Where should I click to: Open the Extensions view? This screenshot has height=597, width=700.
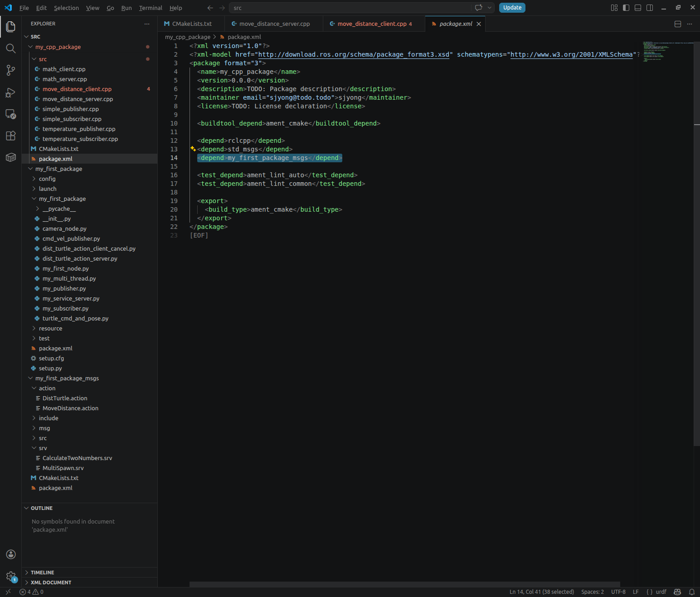pyautogui.click(x=11, y=136)
